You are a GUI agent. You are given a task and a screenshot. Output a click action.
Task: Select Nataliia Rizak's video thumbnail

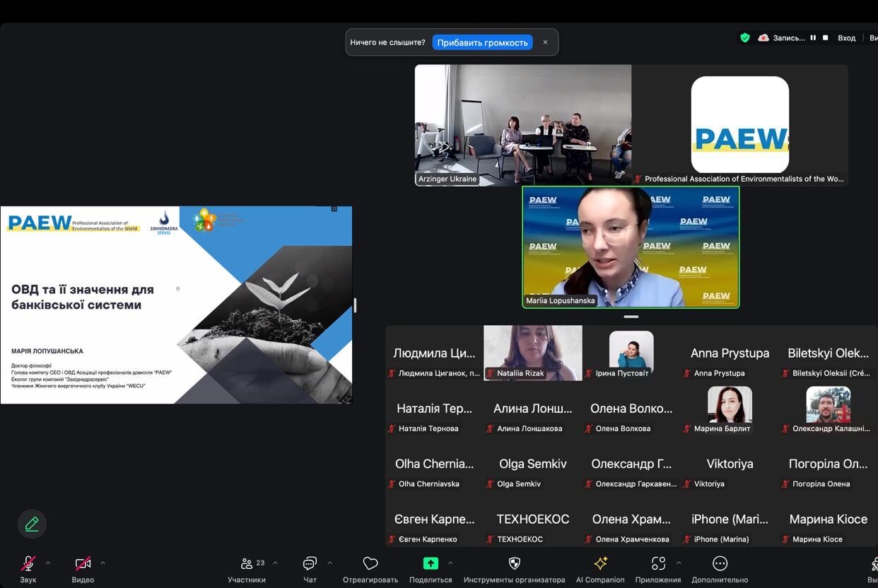[x=532, y=353]
